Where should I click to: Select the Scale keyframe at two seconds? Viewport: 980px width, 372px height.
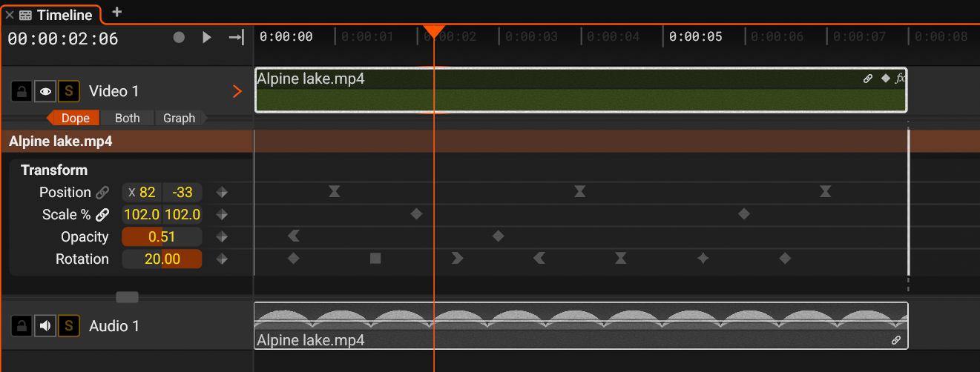(x=417, y=214)
